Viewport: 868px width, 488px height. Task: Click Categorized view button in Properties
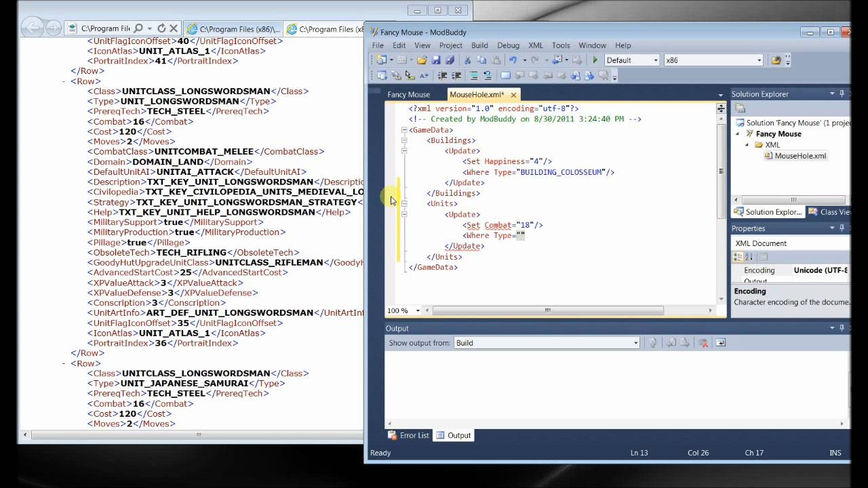tap(738, 257)
